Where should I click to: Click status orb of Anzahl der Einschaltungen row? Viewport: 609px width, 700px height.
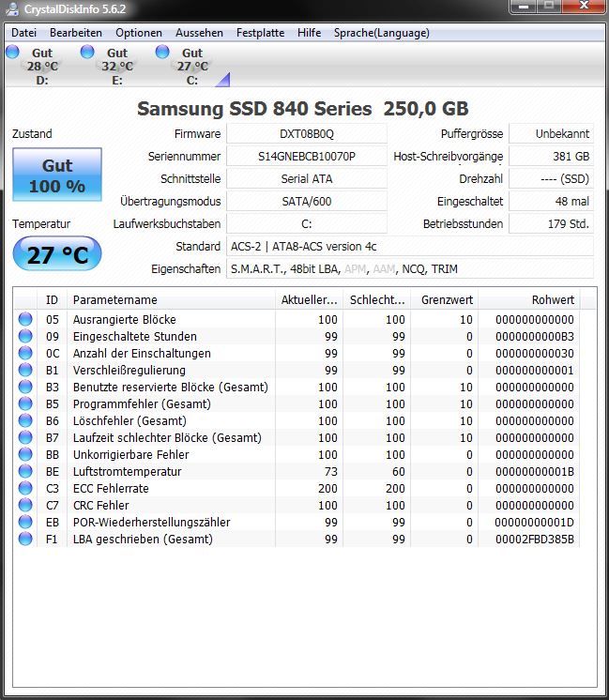click(25, 353)
